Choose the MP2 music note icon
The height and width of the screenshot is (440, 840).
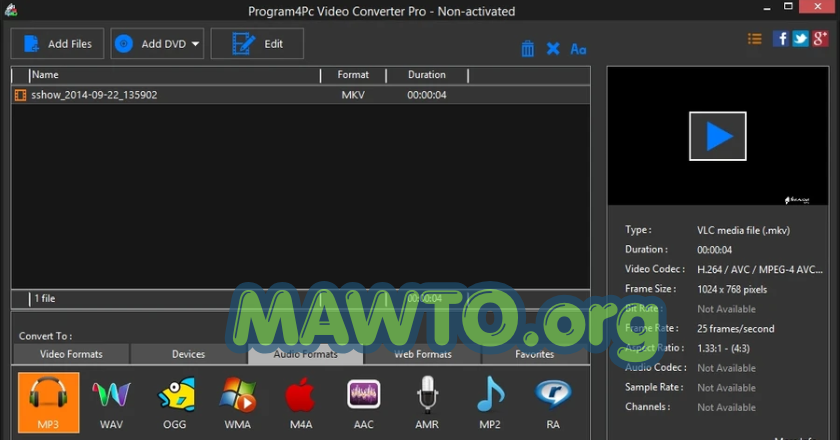(x=490, y=402)
